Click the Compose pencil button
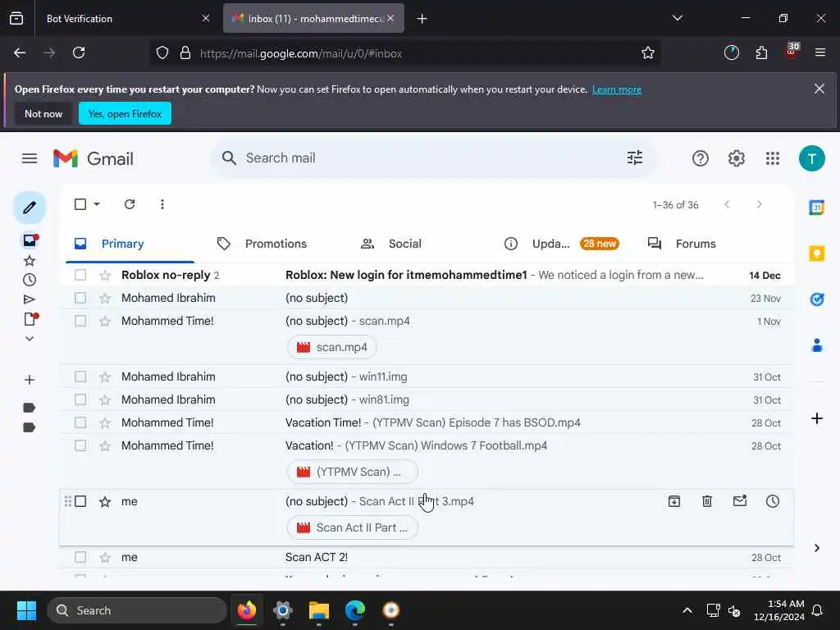Image resolution: width=840 pixels, height=630 pixels. [x=30, y=208]
